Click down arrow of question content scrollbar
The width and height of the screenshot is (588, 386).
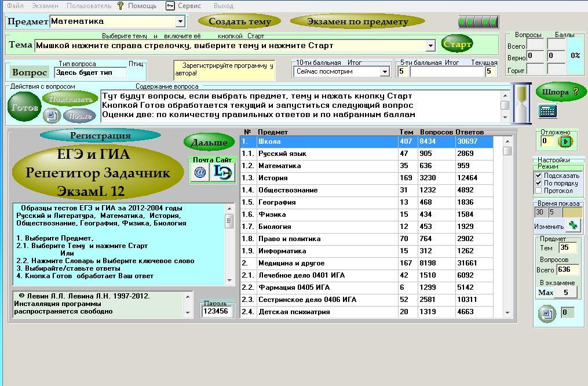505,118
